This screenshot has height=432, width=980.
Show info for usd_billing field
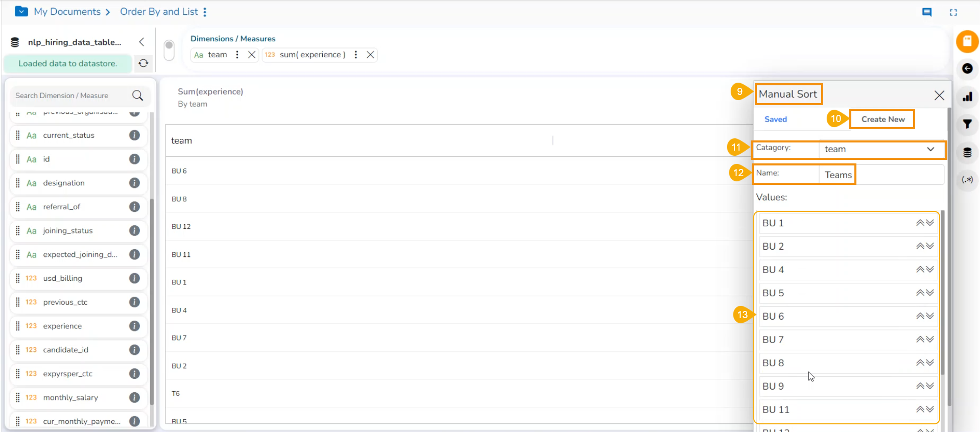(135, 278)
